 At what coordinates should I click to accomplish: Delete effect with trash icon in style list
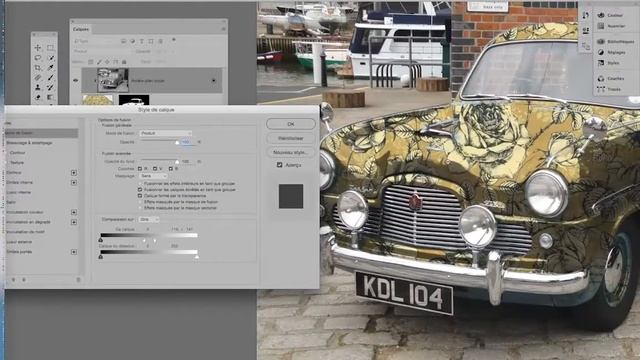click(78, 280)
